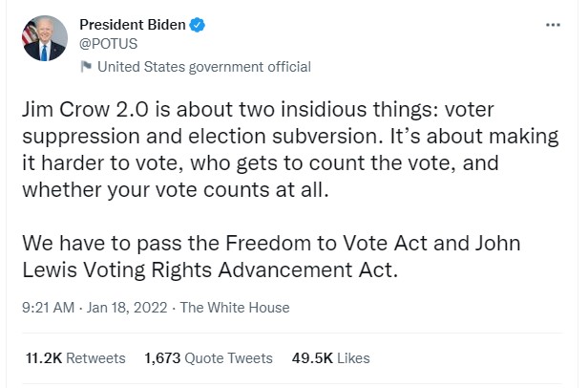Image resolution: width=588 pixels, height=388 pixels.
Task: Open the tweet's more options ellipsis menu
Action: pos(553,24)
